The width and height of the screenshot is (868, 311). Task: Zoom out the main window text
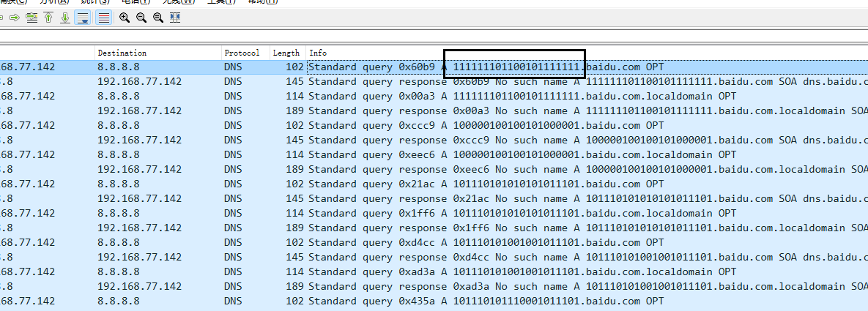coord(141,18)
